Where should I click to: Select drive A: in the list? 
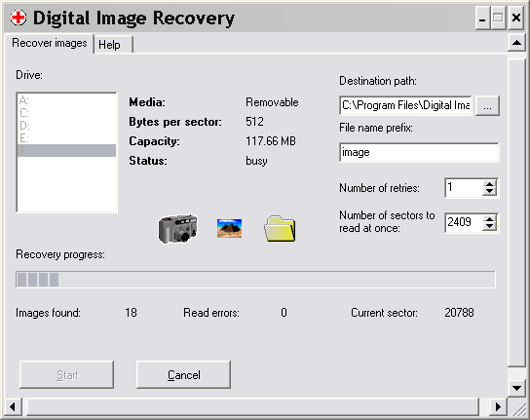66,100
